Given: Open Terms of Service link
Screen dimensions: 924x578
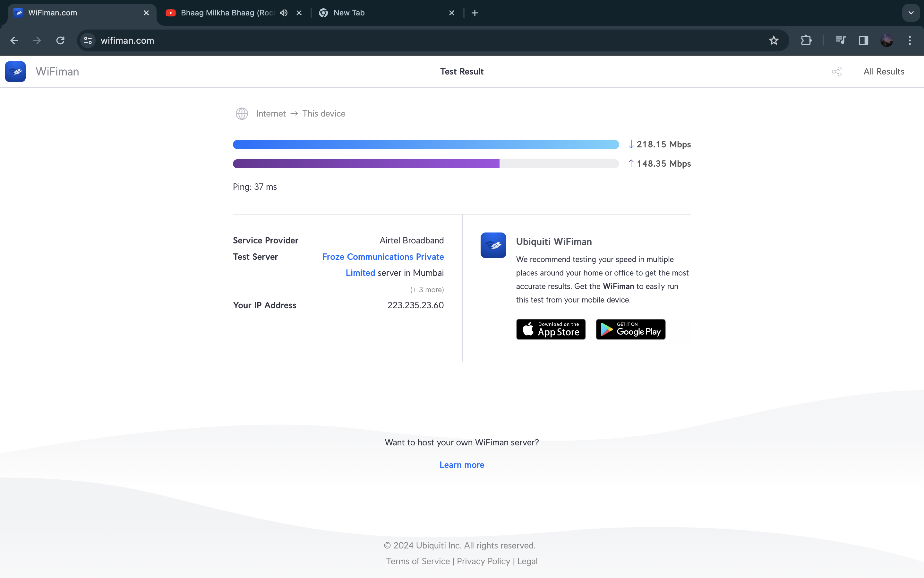Looking at the screenshot, I should [418, 561].
